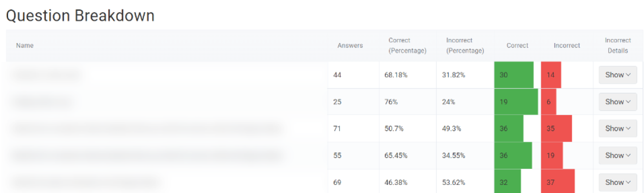Image resolution: width=644 pixels, height=193 pixels.
Task: Click green correct bar showing 30
Action: click(513, 75)
